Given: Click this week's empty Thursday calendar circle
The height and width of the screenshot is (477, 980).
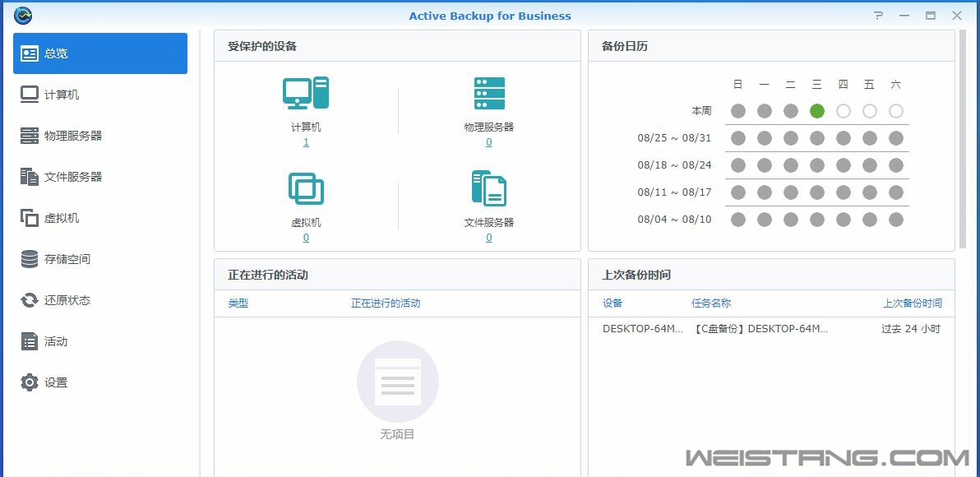Looking at the screenshot, I should pos(843,111).
